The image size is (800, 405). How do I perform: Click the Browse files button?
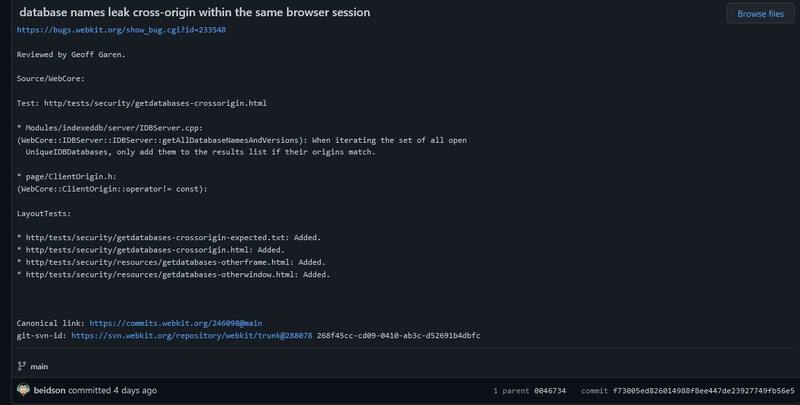tap(759, 14)
